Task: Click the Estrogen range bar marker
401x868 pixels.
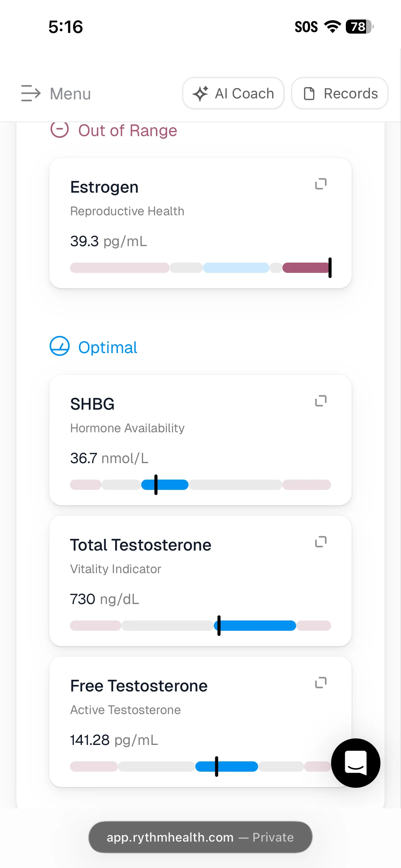Action: 330,268
